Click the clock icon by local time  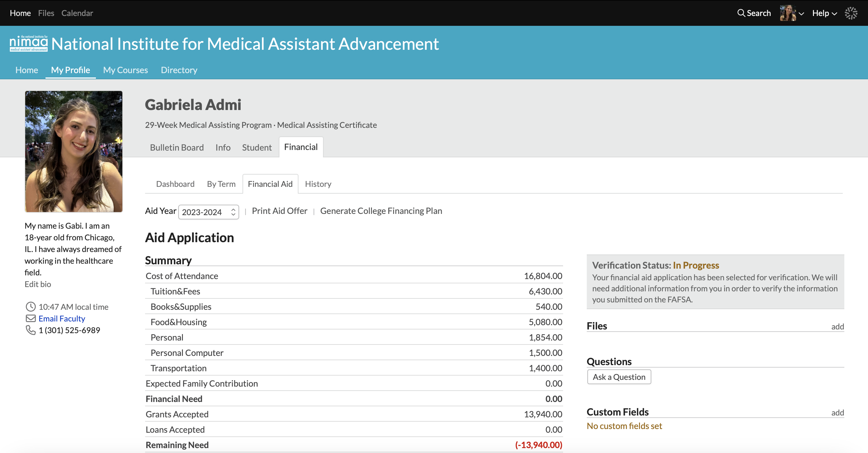click(31, 306)
